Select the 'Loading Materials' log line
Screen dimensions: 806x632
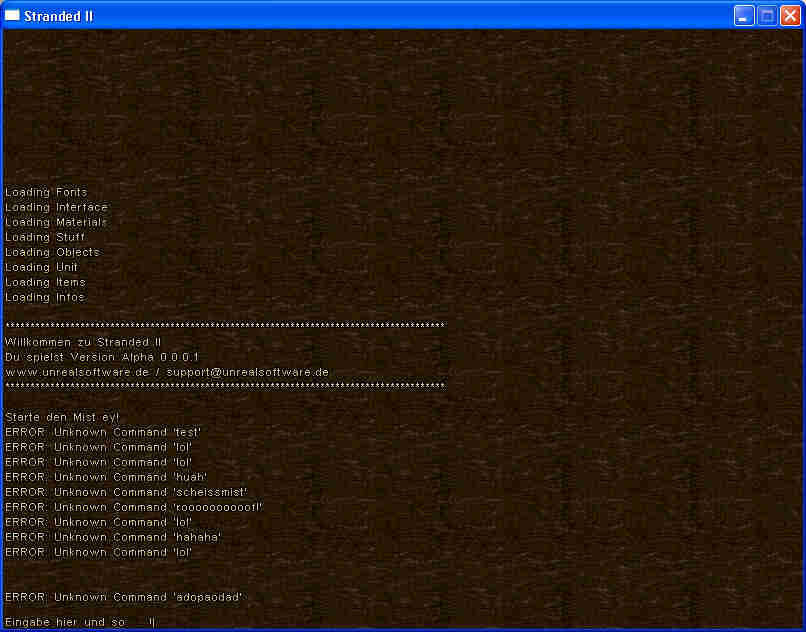pos(56,222)
